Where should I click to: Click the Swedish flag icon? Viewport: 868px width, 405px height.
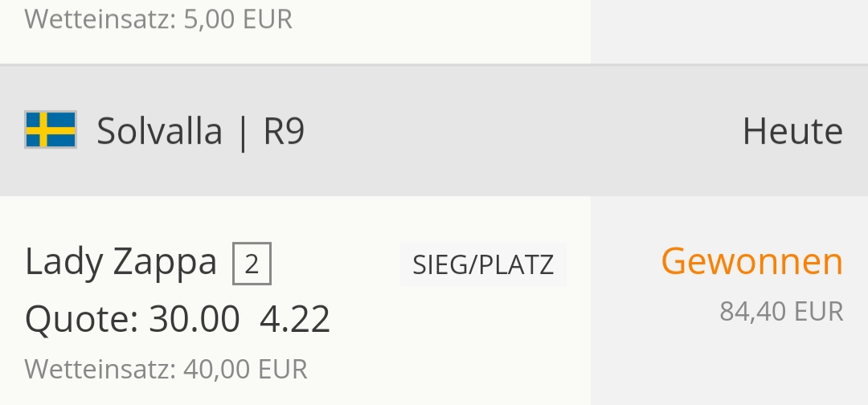(51, 129)
